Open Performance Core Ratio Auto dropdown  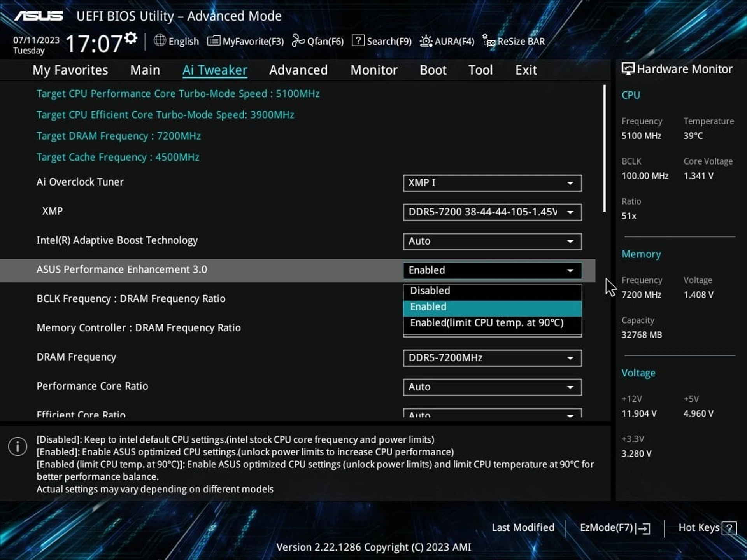[x=493, y=387]
